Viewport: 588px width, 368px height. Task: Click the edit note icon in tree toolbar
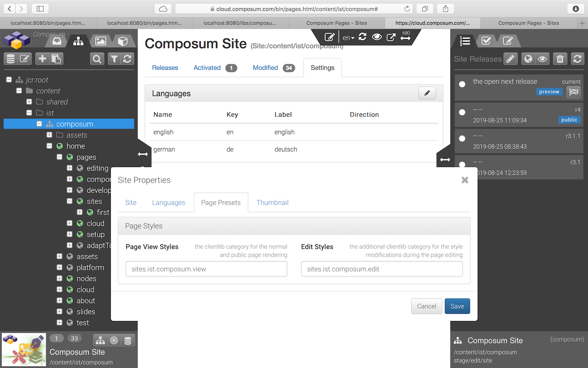[24, 59]
